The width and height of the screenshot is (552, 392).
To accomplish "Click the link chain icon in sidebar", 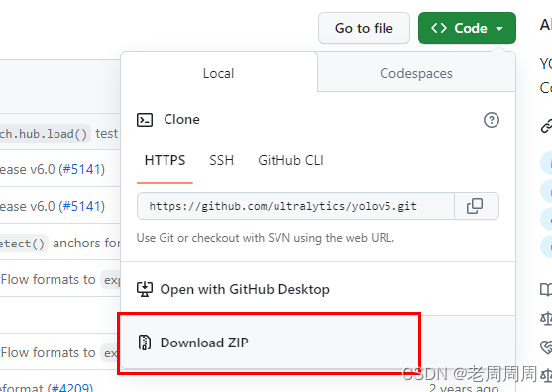I will (546, 126).
